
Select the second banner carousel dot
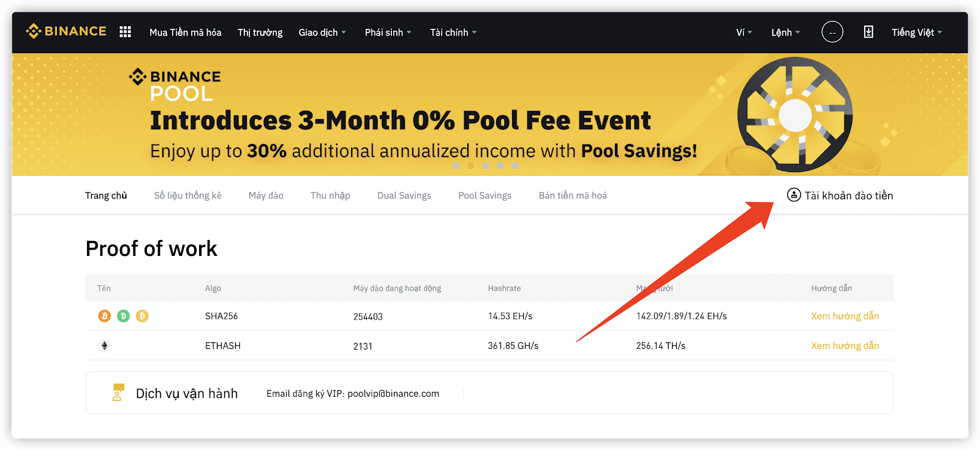click(470, 166)
